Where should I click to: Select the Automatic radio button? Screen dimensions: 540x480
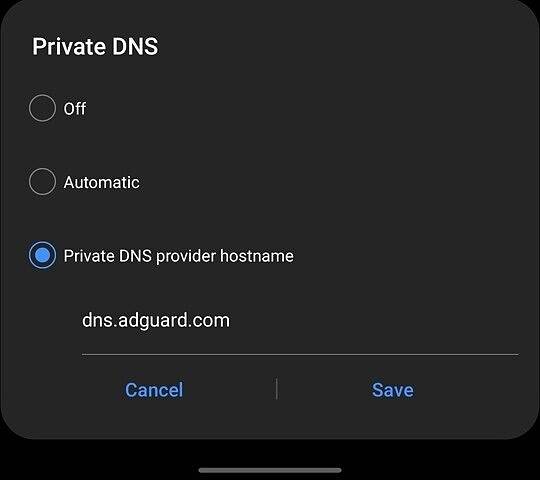coord(42,182)
